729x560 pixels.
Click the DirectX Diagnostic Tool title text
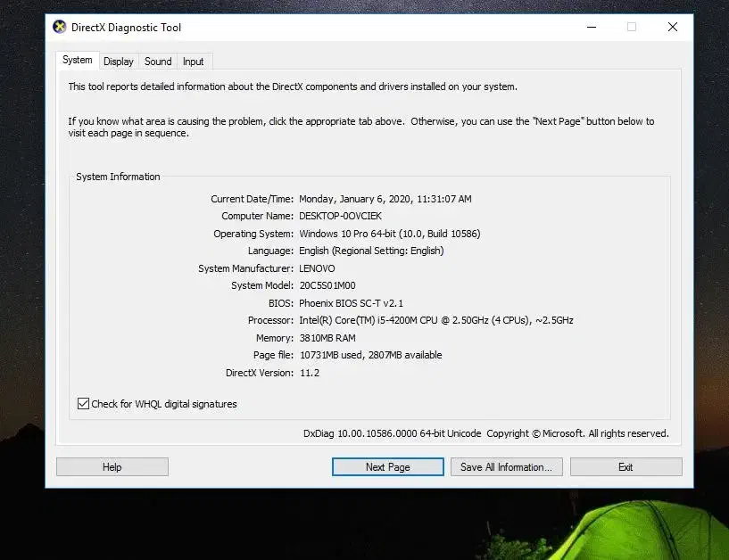pos(126,28)
